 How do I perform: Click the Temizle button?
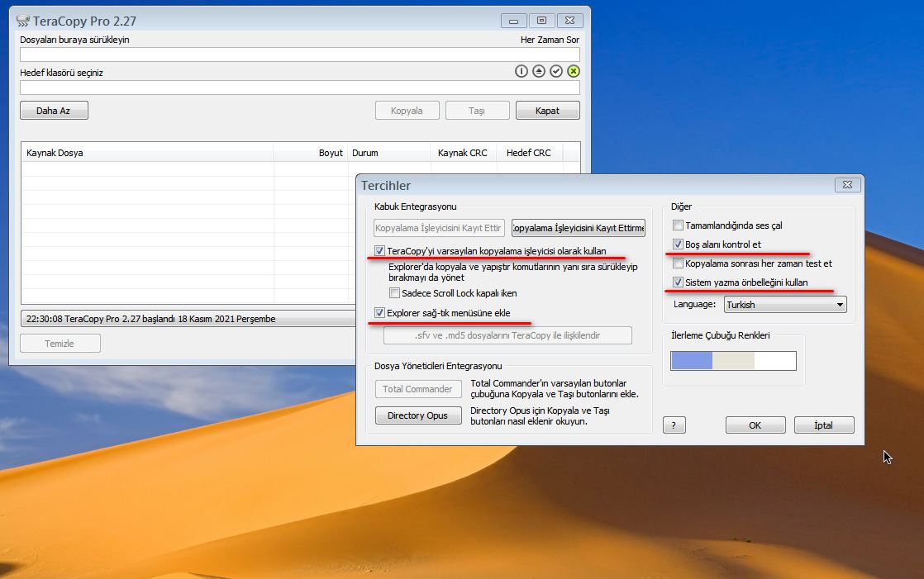[x=60, y=344]
